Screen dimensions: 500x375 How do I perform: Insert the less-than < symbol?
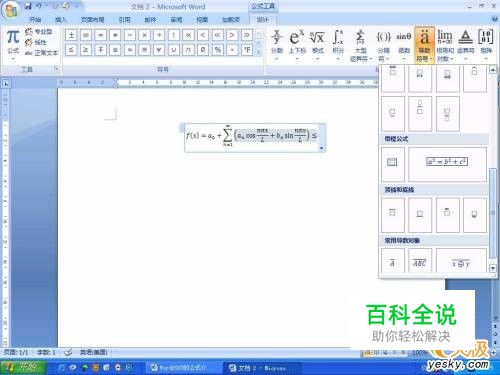[x=203, y=35]
